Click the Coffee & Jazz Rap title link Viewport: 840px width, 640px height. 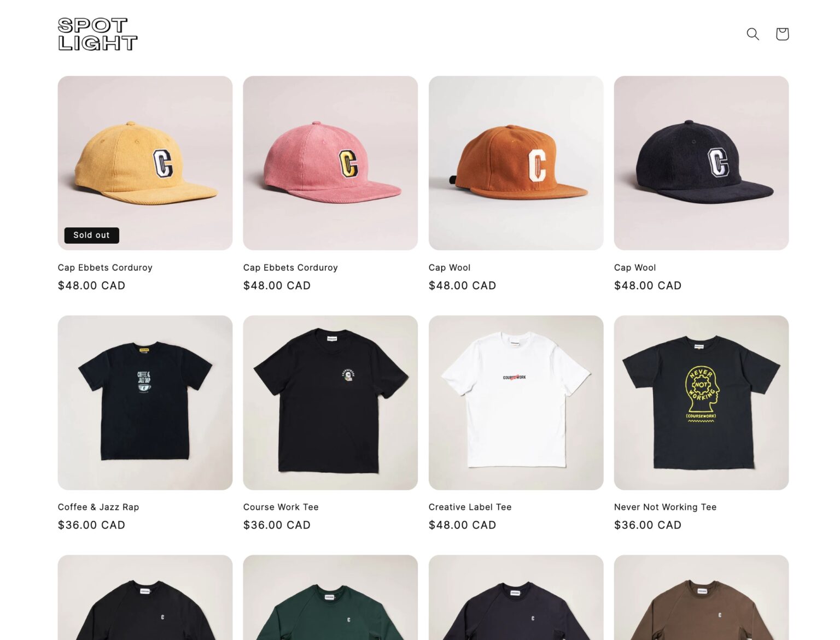point(98,507)
